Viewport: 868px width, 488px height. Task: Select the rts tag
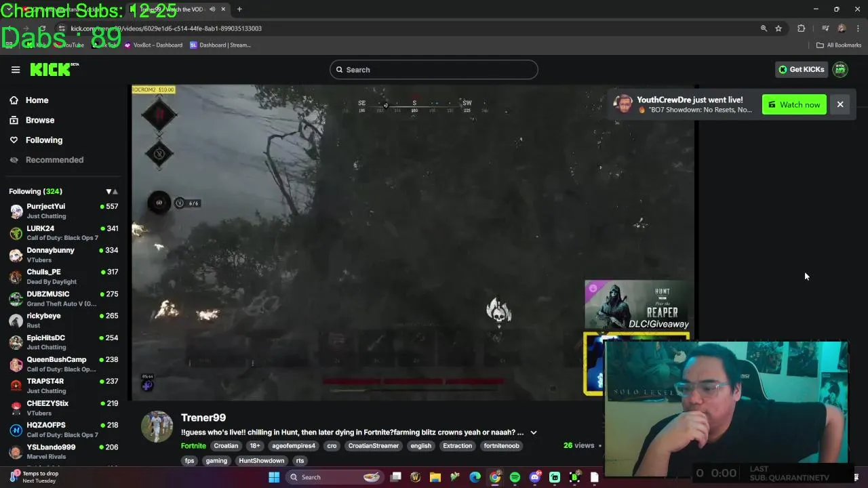tap(300, 461)
